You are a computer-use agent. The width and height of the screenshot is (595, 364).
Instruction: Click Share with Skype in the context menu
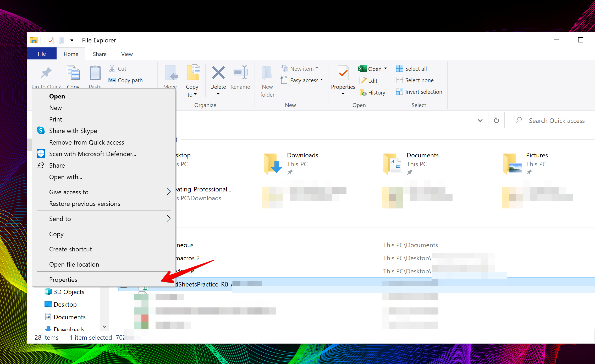(73, 131)
